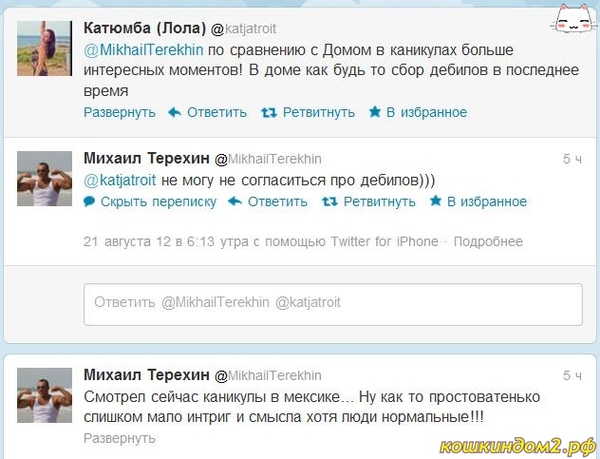Click the Подробнее details link

tap(489, 241)
